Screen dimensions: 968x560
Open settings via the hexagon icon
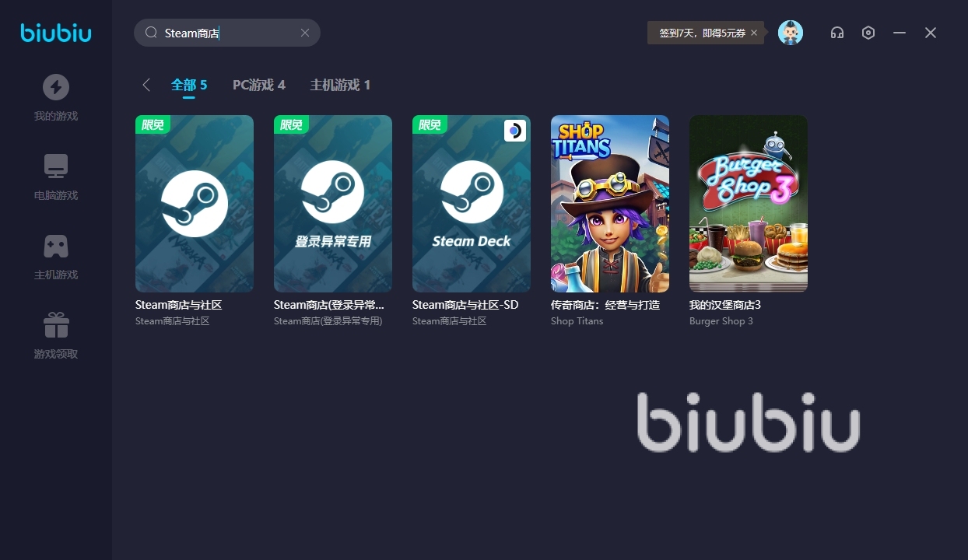click(x=868, y=33)
